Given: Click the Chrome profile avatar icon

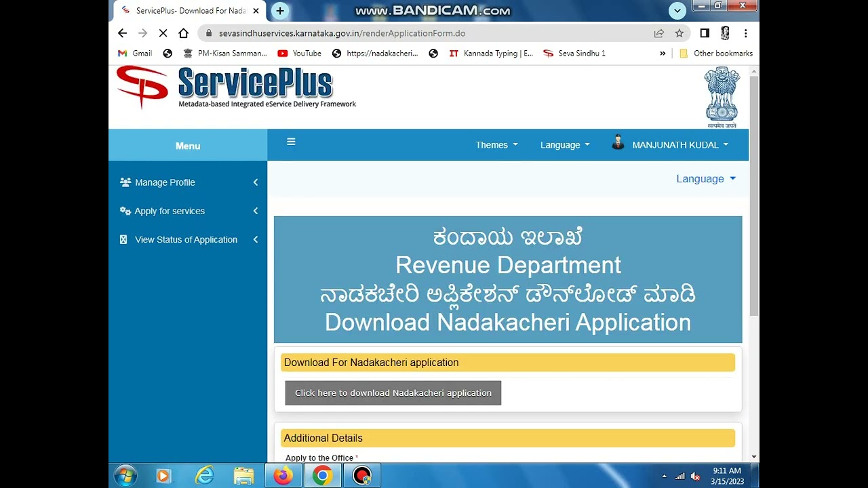Looking at the screenshot, I should pyautogui.click(x=725, y=33).
